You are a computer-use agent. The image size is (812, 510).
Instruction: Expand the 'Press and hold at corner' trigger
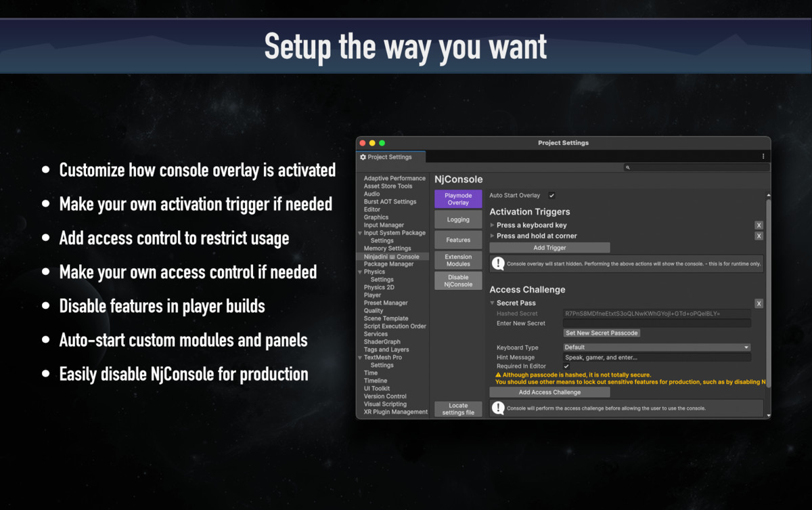tap(493, 236)
